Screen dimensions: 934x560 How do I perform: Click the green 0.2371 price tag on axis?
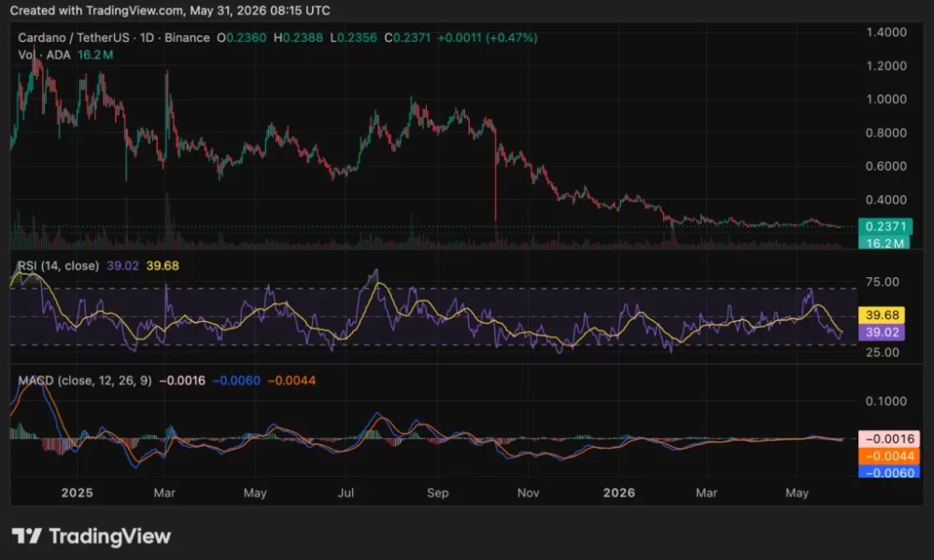click(884, 226)
